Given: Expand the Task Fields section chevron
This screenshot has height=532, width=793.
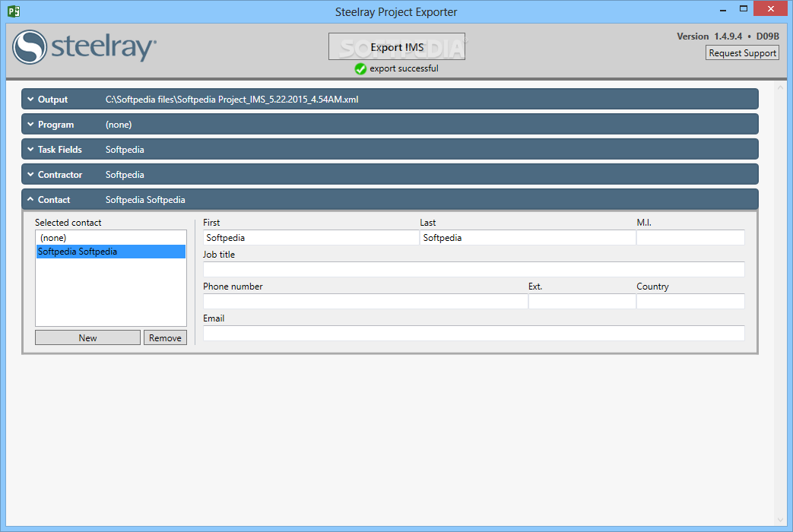Looking at the screenshot, I should tap(30, 149).
